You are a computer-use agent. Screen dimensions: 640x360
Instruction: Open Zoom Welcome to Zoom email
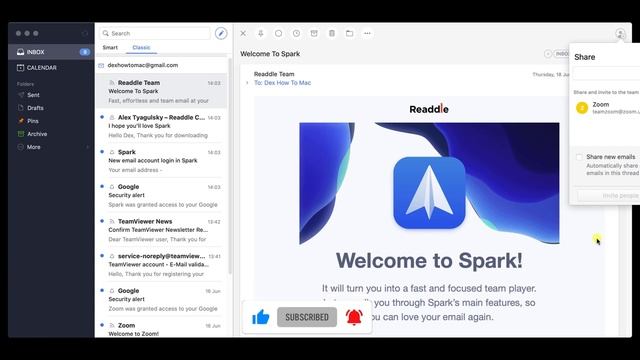point(162,329)
